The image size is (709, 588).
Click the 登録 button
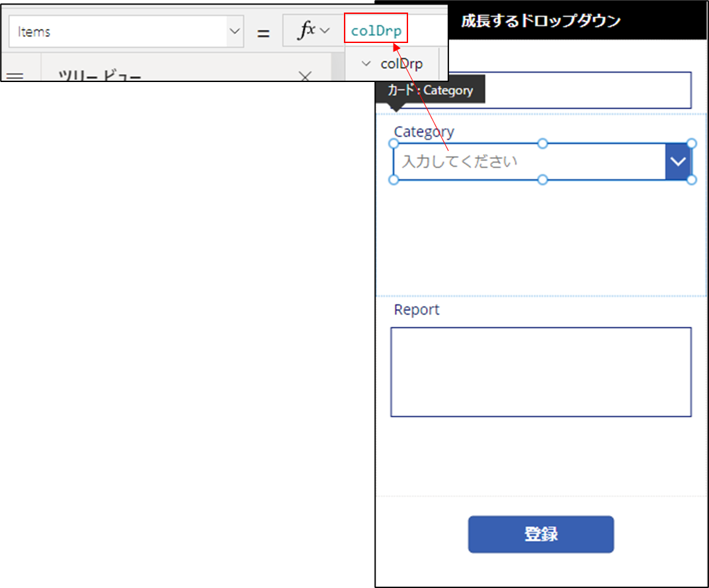pos(541,534)
